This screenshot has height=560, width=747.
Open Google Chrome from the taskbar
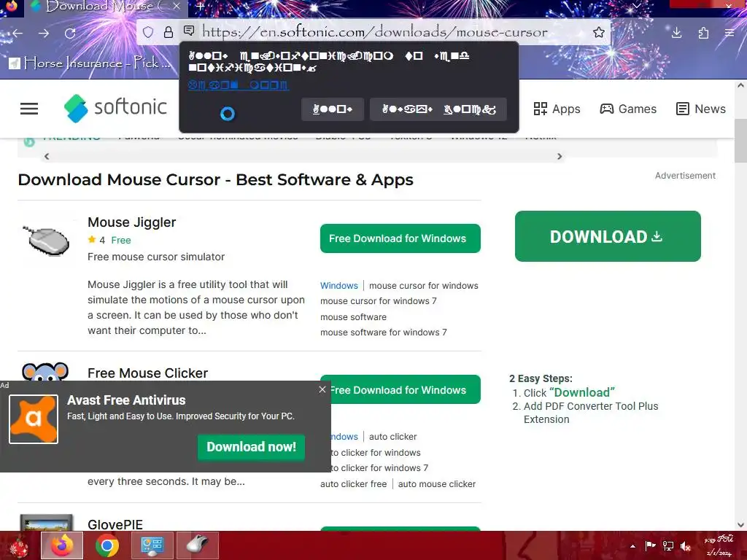[107, 545]
